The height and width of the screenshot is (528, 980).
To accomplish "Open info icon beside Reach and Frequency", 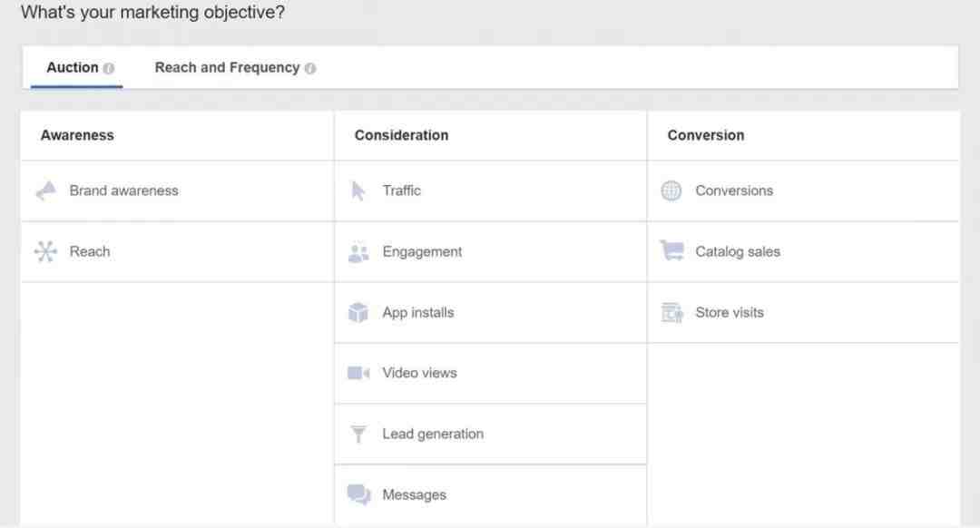I will click(x=310, y=68).
